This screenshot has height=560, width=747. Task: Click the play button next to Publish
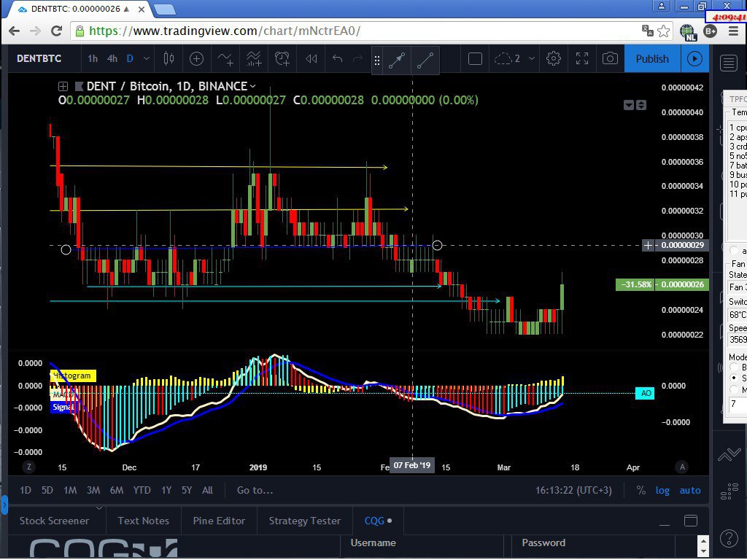tap(694, 58)
